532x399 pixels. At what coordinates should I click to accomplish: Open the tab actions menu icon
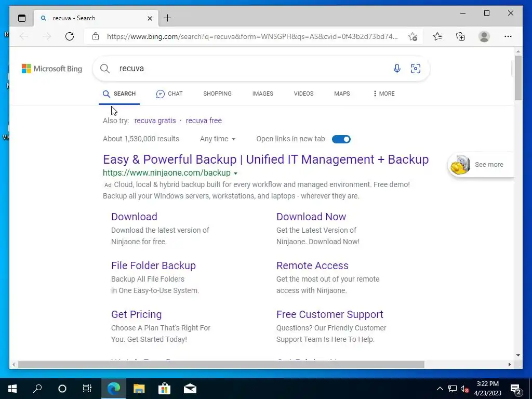pyautogui.click(x=22, y=18)
